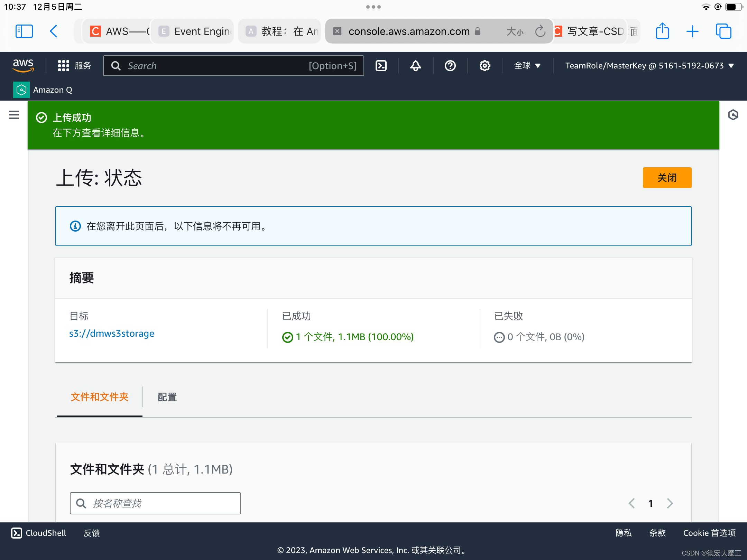Viewport: 747px width, 560px height.
Task: Click the upload success check icon
Action: pyautogui.click(x=41, y=118)
